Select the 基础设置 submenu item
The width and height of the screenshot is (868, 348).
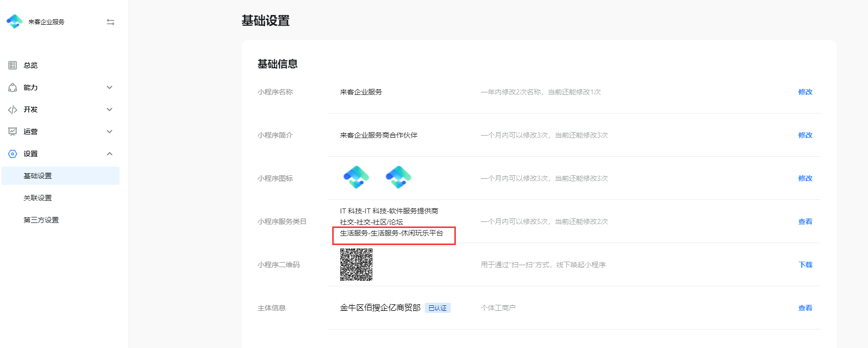click(38, 176)
